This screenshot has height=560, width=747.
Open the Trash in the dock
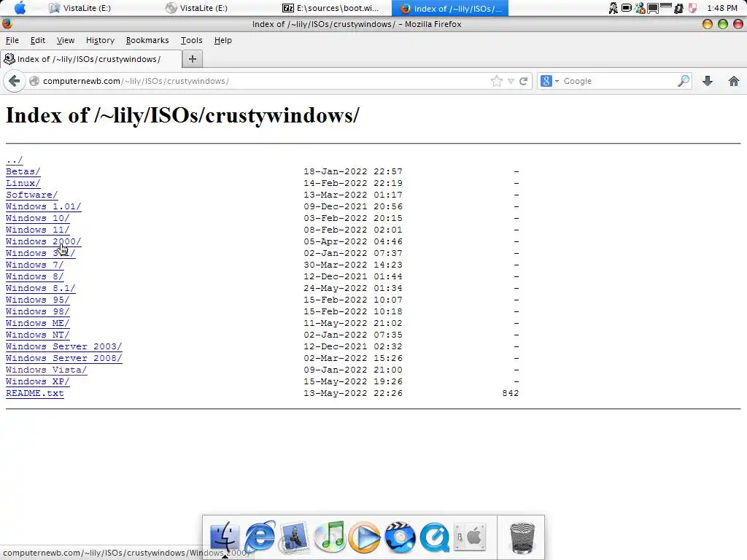coord(522,537)
